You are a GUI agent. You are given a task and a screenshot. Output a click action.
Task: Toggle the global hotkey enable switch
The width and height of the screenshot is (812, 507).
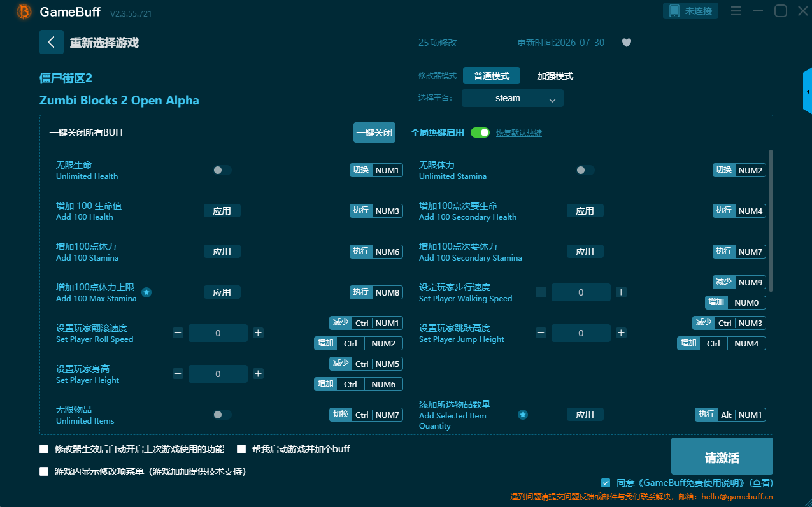pos(480,132)
